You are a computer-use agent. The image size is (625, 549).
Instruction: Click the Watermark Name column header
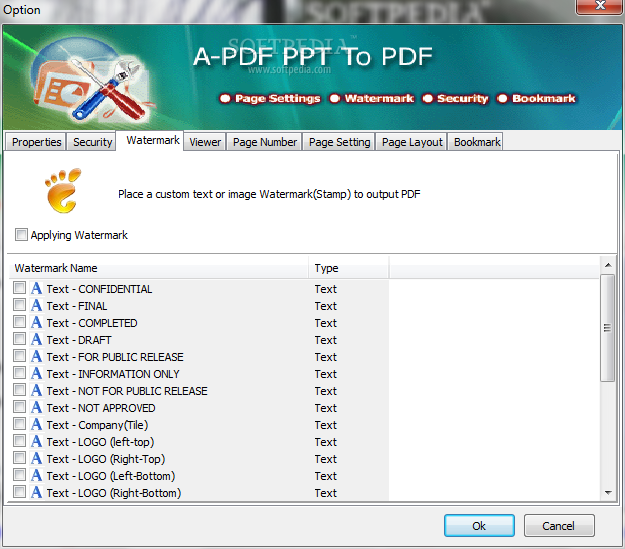pyautogui.click(x=158, y=268)
